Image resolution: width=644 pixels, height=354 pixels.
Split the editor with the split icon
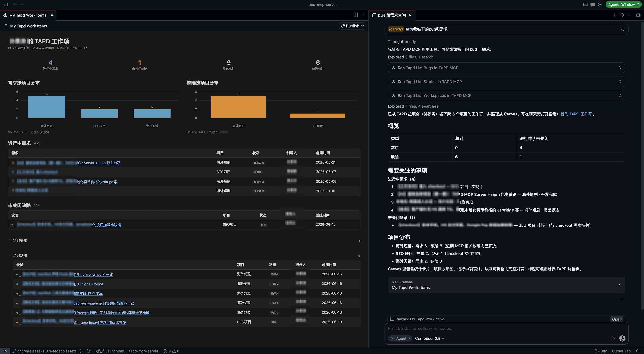point(356,15)
